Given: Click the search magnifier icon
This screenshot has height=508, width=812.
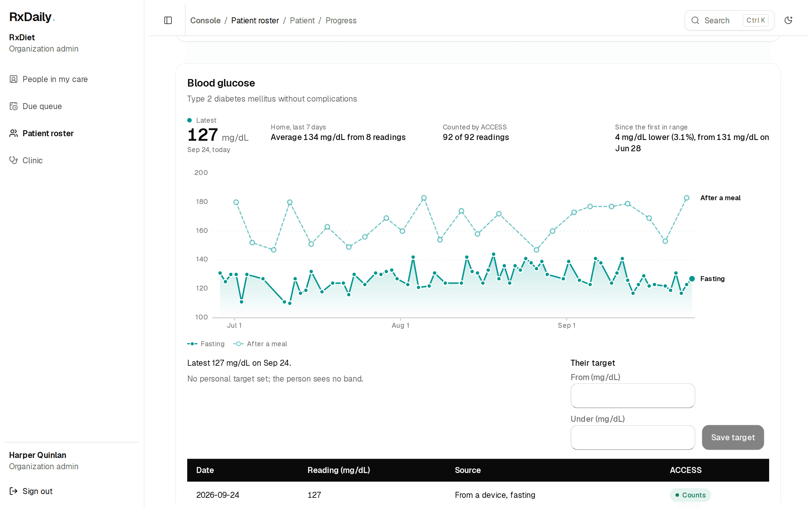Looking at the screenshot, I should click(x=695, y=20).
